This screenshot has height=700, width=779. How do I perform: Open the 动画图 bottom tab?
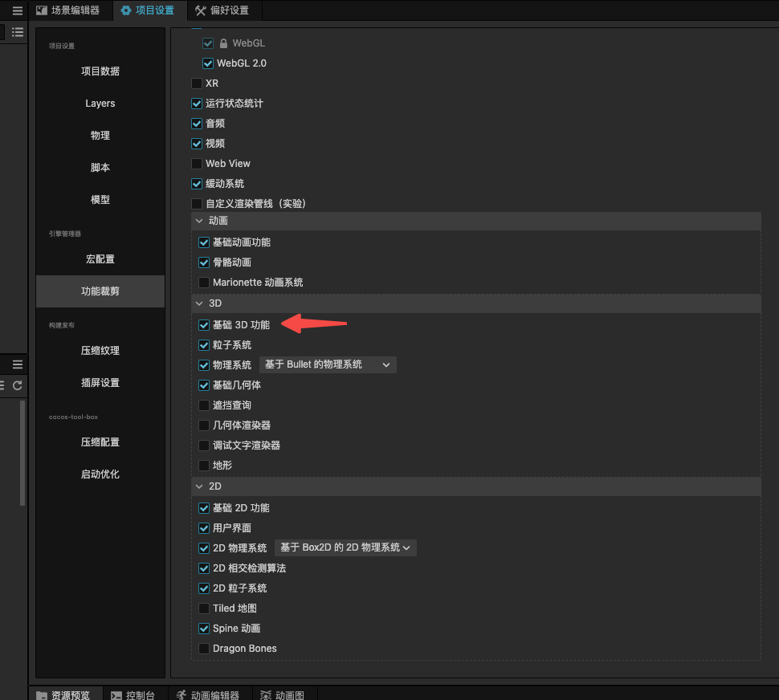(x=284, y=694)
